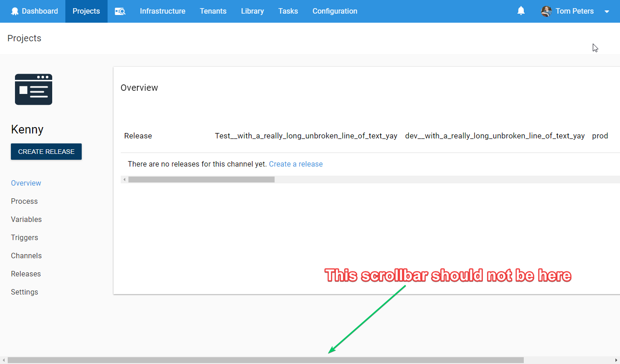Open the Tenants section
This screenshot has height=364, width=620.
coord(213,11)
